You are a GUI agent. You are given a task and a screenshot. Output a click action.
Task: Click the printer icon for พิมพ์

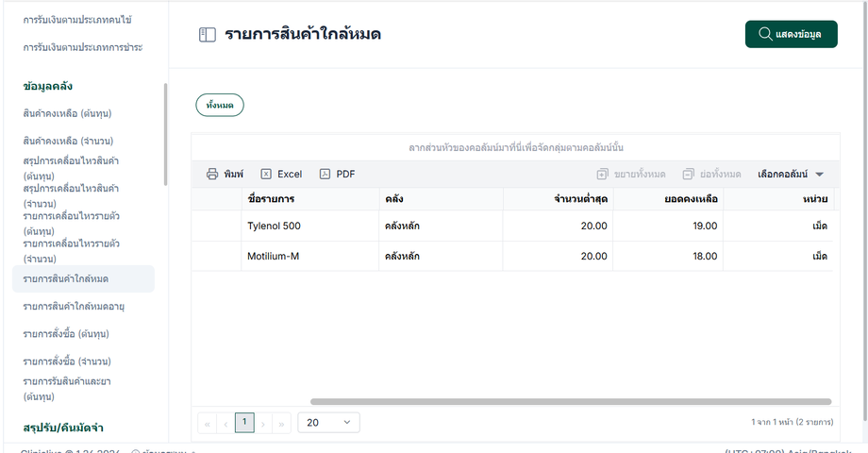click(212, 174)
